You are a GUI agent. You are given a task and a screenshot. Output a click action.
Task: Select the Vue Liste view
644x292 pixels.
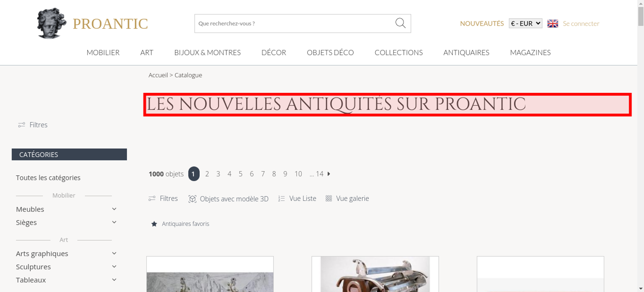[297, 199]
